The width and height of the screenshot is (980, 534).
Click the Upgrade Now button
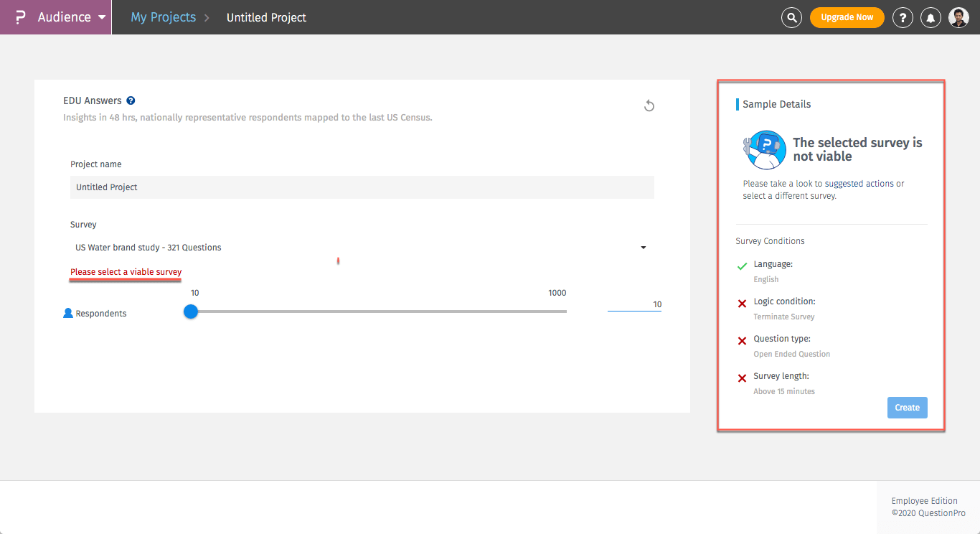point(847,17)
